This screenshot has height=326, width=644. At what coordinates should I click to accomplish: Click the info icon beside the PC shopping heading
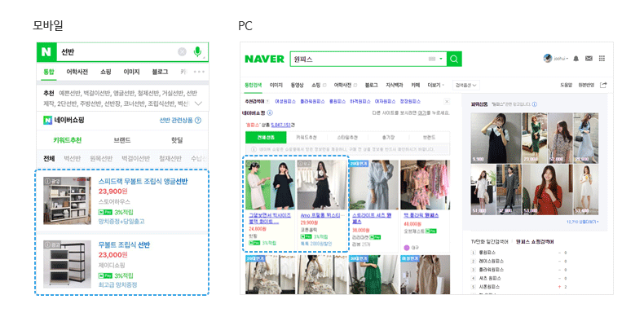click(270, 112)
